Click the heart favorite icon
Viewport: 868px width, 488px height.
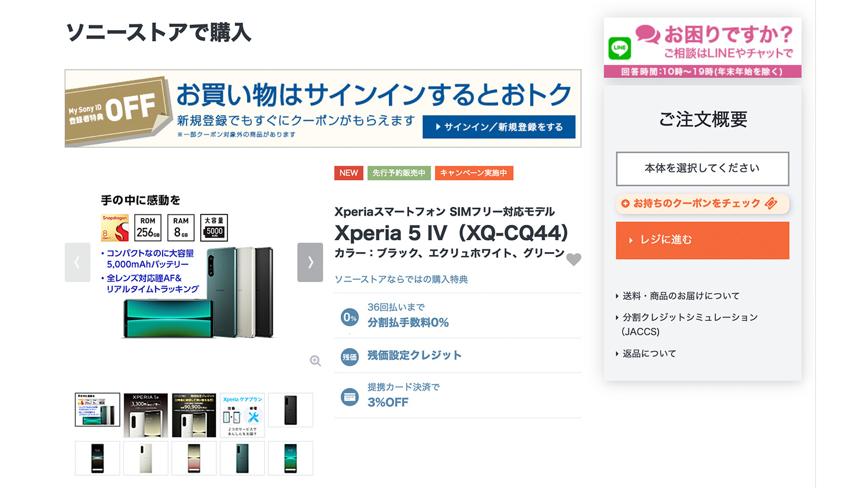[573, 259]
